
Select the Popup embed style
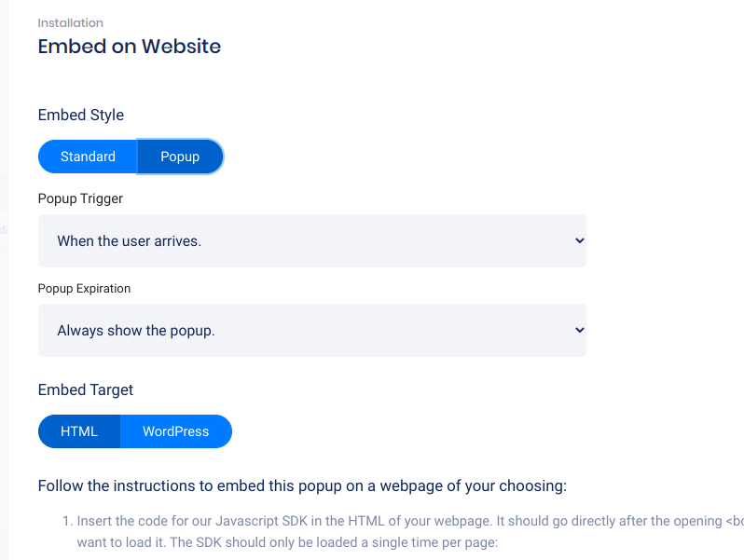[x=180, y=157]
